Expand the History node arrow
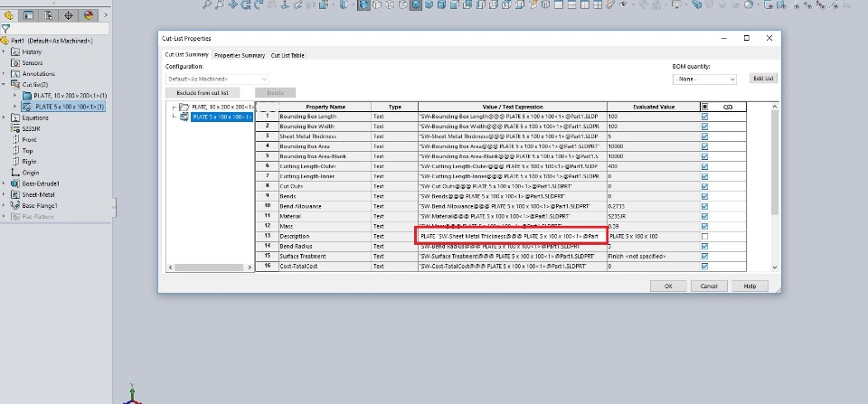The width and height of the screenshot is (868, 404). [4, 52]
